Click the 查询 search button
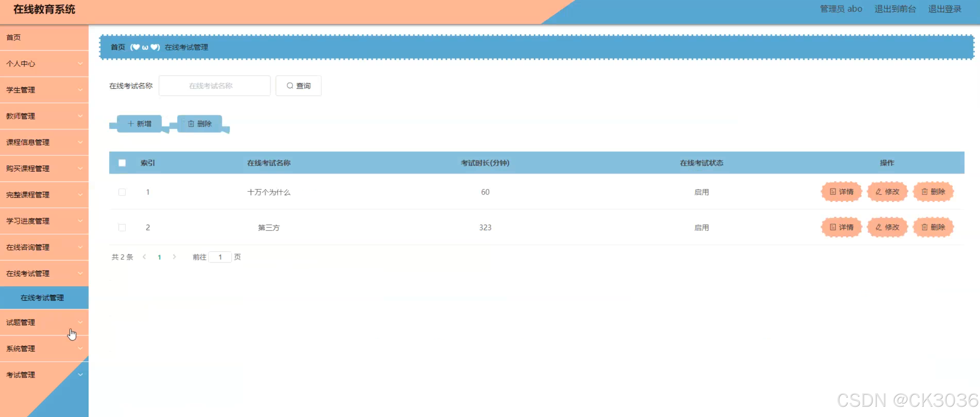Viewport: 980px width, 417px height. 298,86
